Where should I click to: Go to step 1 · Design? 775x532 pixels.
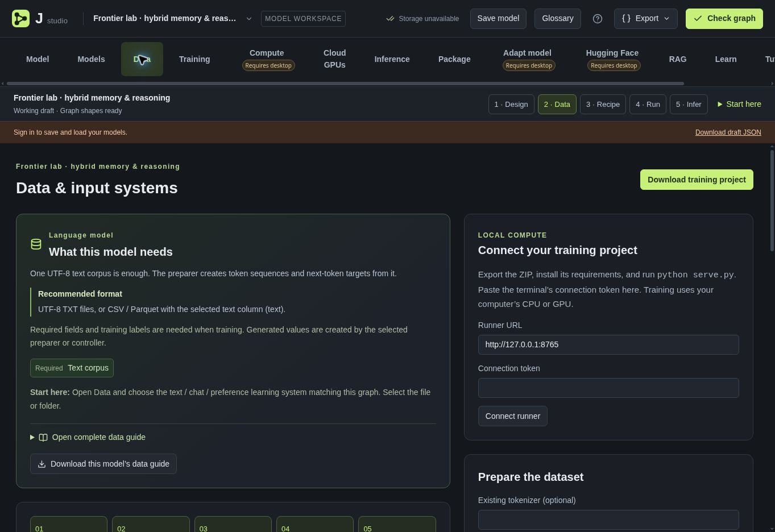[x=511, y=104]
